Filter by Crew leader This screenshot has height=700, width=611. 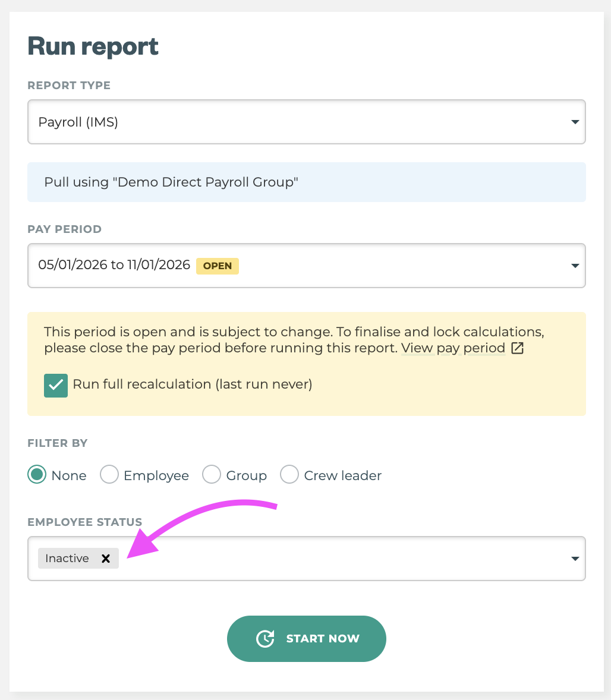pyautogui.click(x=289, y=475)
